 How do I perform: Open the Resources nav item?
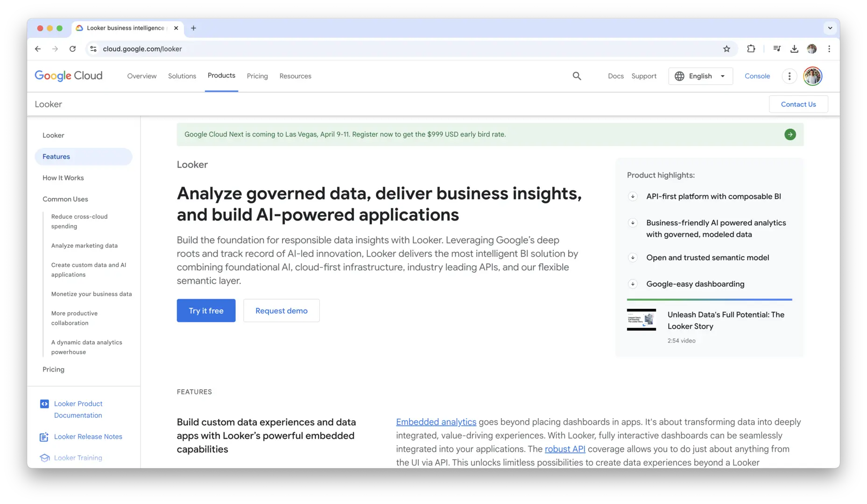(295, 76)
